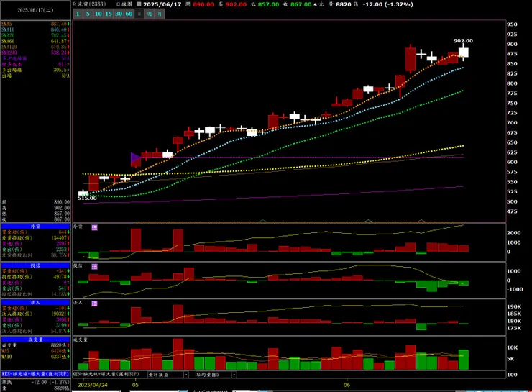Switch to 10-minute chart period
This screenshot has height=392, width=532.
98,14
